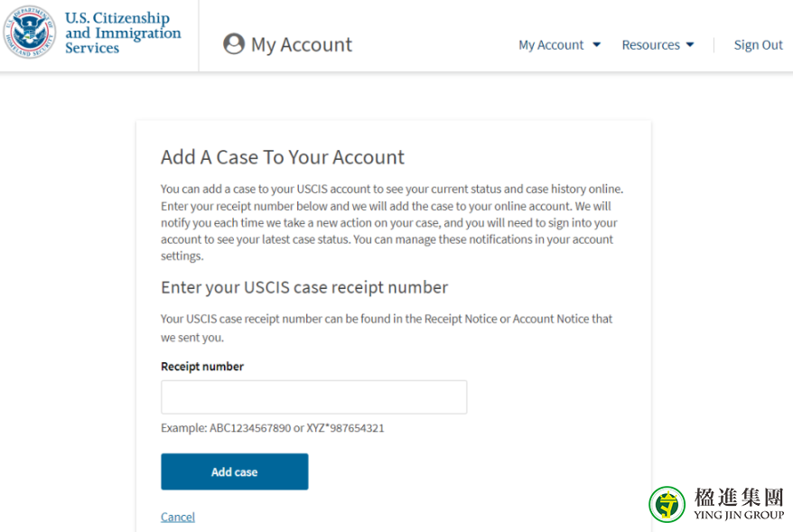Click the Homeland Security seal logo
Screen dimensions: 793x532
coord(29,33)
